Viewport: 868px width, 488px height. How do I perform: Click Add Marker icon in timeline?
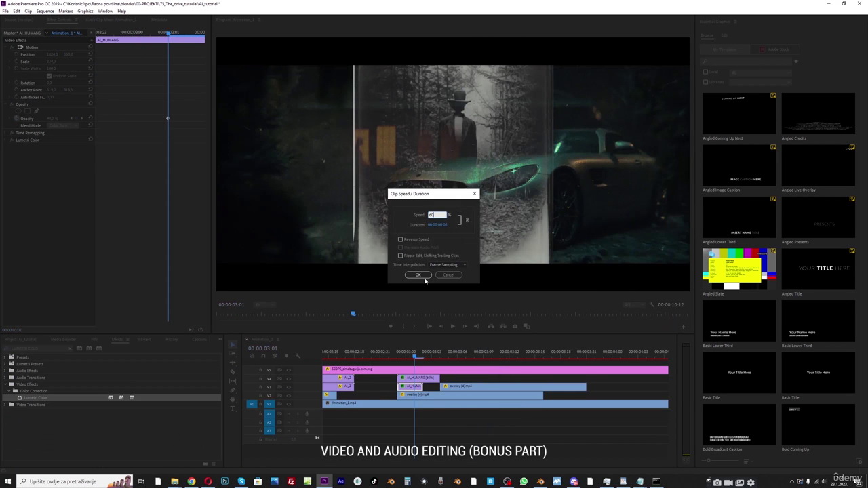[x=286, y=357]
